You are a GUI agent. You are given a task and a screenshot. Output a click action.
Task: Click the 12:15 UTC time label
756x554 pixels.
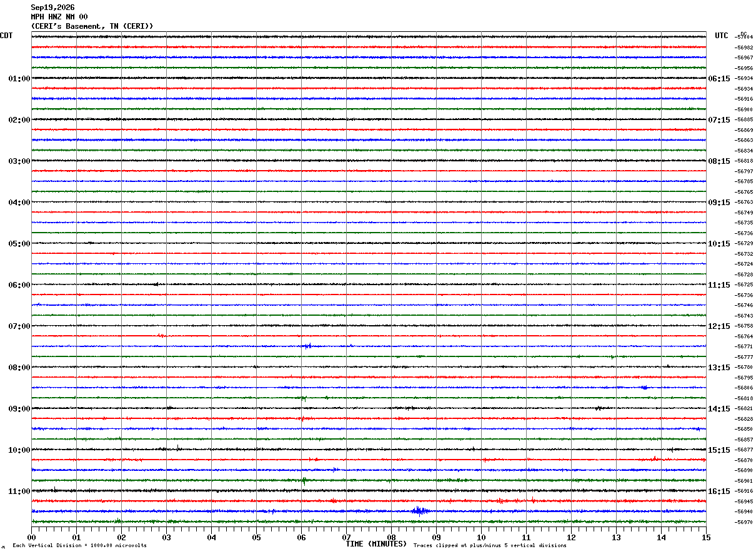[x=719, y=326]
